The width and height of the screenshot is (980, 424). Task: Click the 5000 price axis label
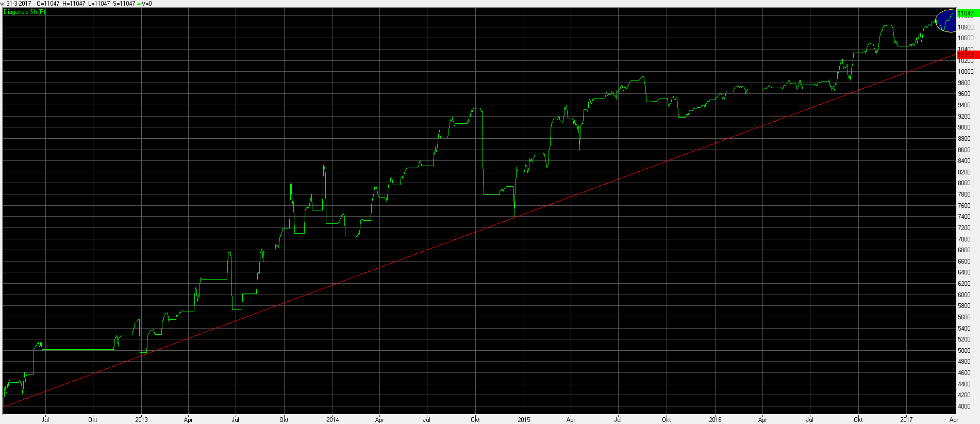tap(964, 350)
